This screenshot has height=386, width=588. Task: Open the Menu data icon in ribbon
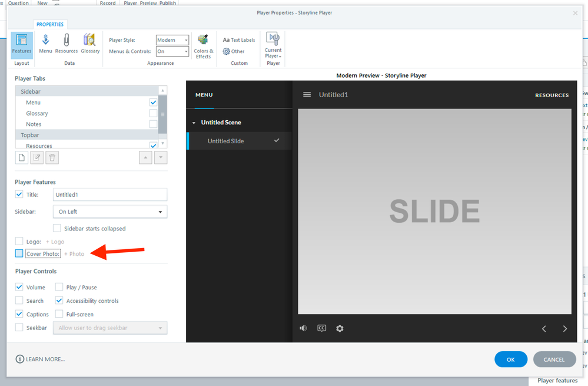pyautogui.click(x=45, y=42)
